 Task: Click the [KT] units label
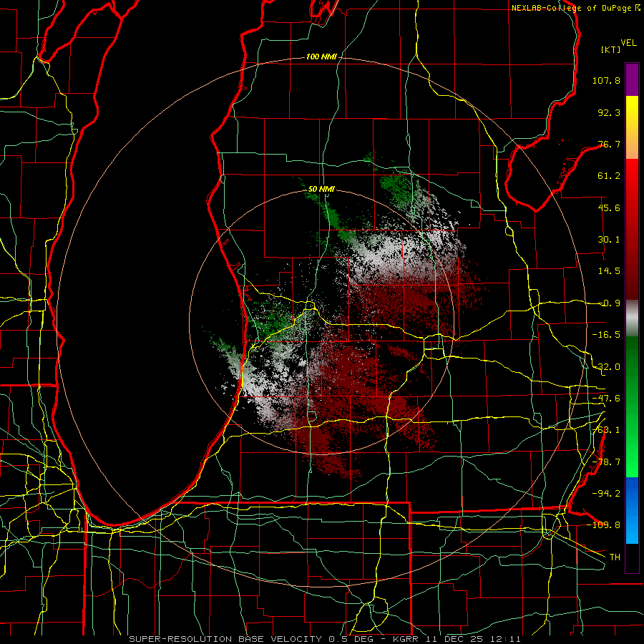coord(610,49)
